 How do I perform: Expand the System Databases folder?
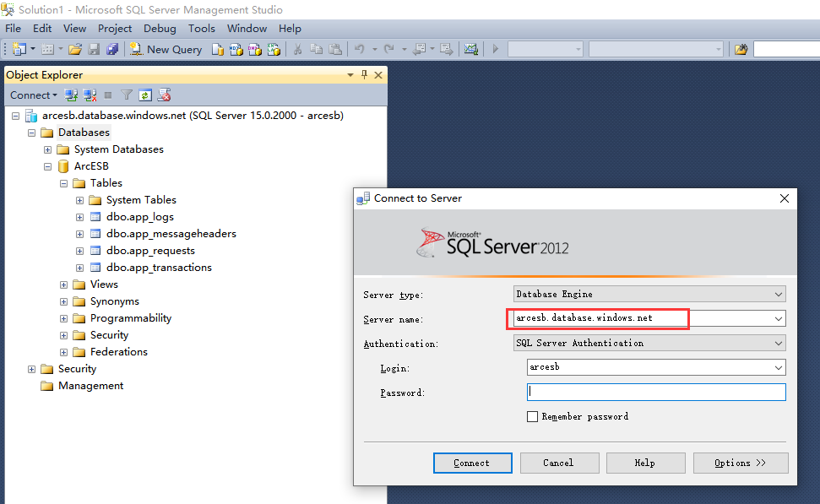click(x=47, y=149)
